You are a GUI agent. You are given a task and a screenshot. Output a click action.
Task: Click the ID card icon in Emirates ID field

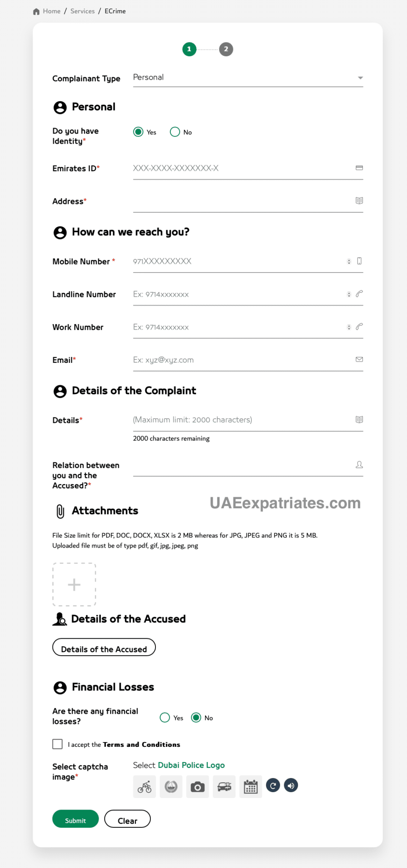[x=359, y=168]
